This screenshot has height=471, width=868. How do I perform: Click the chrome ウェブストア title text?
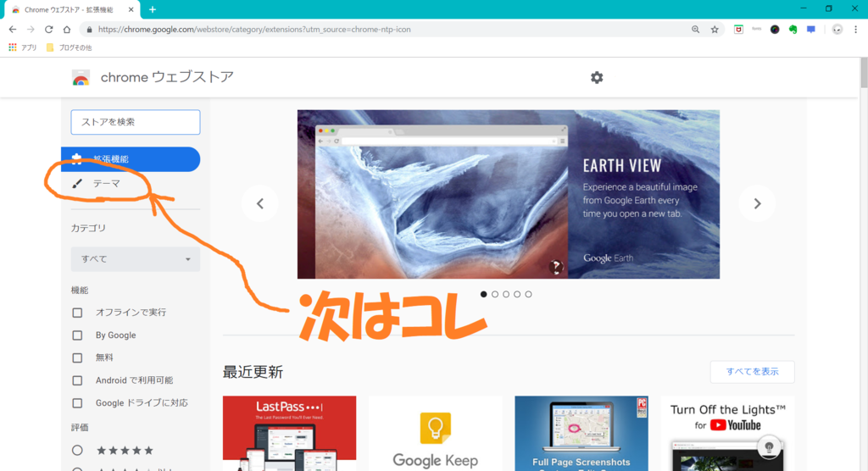click(167, 77)
